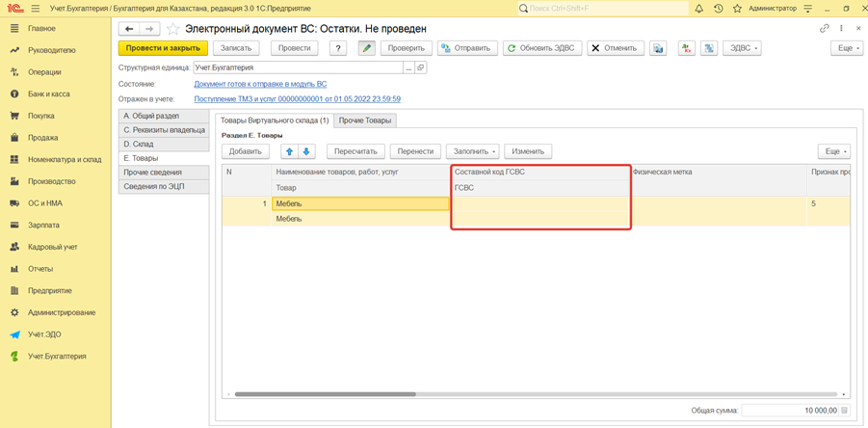Click the back navigation arrow
Screen dimensions: 868x428
click(x=129, y=29)
